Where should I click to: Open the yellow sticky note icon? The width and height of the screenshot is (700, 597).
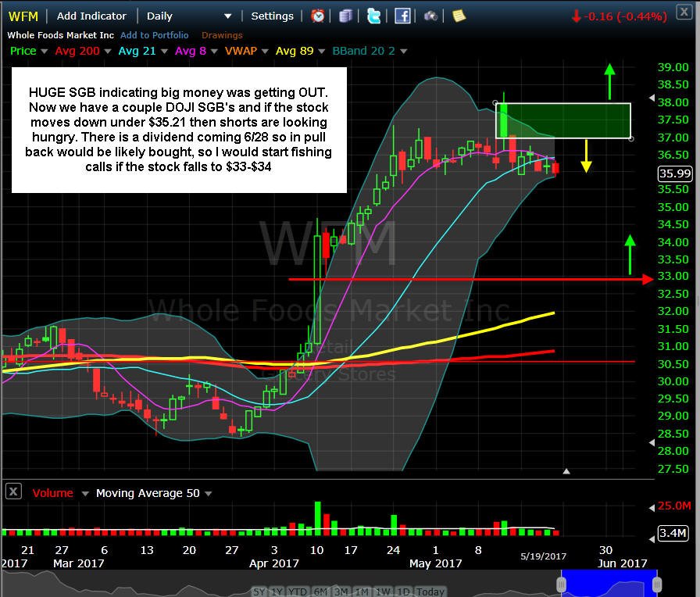459,16
